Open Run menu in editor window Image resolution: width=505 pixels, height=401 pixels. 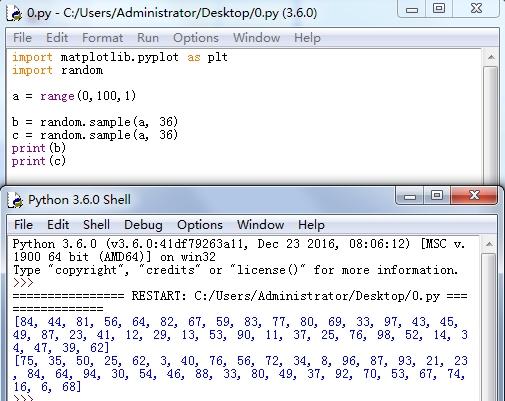(148, 38)
